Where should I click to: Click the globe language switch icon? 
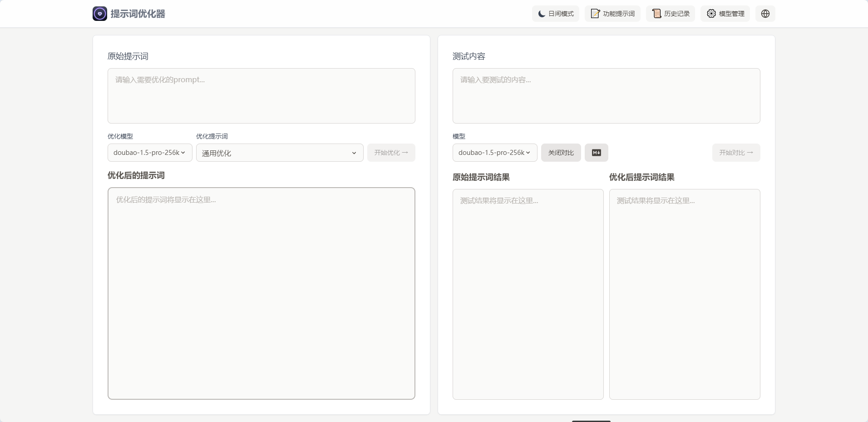765,14
